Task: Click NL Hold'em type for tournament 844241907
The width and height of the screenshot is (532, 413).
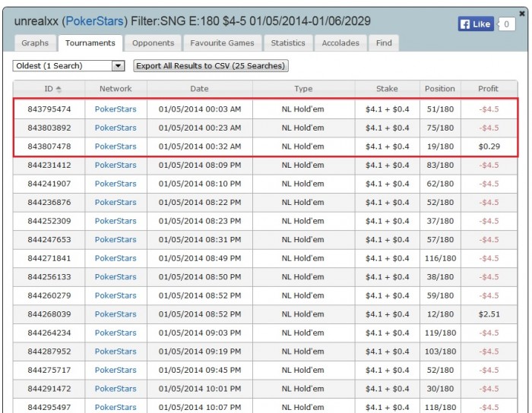Action: 303,184
